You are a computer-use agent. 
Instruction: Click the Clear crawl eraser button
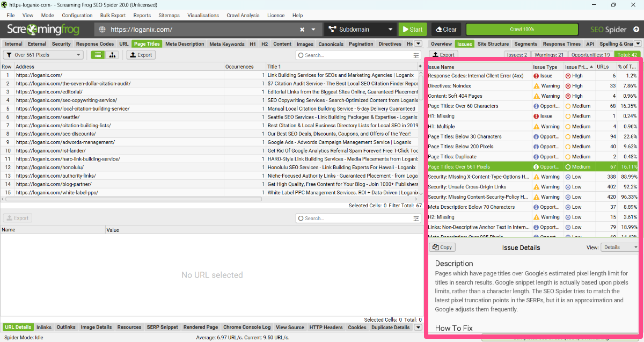pyautogui.click(x=445, y=30)
